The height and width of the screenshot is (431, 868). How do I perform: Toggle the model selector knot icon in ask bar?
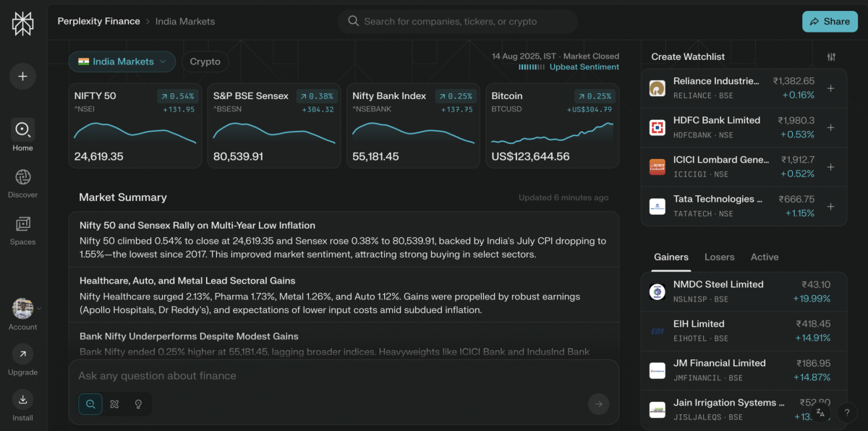pyautogui.click(x=114, y=404)
